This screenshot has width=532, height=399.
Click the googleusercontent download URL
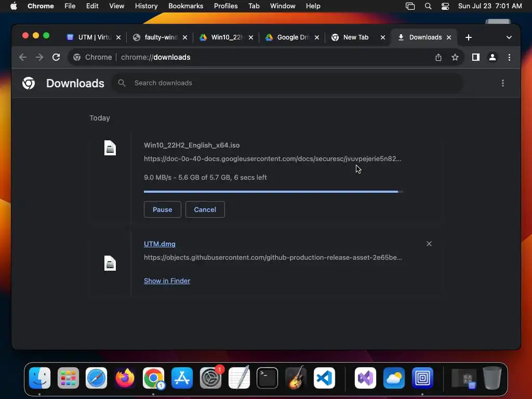click(272, 159)
